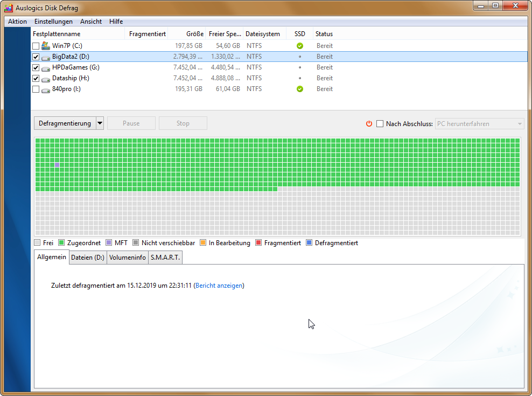Click the drive icon next to 840pro (I:)
532x396 pixels.
tap(45, 89)
